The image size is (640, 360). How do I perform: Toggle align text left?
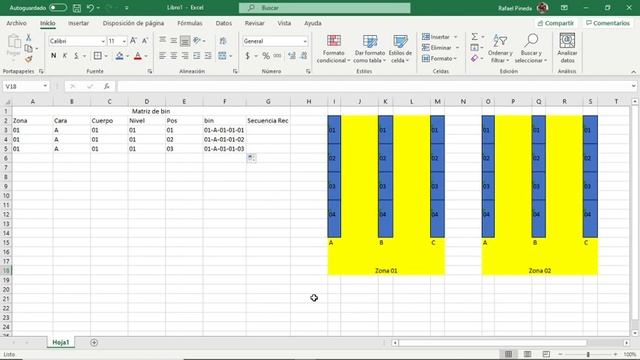coord(162,56)
